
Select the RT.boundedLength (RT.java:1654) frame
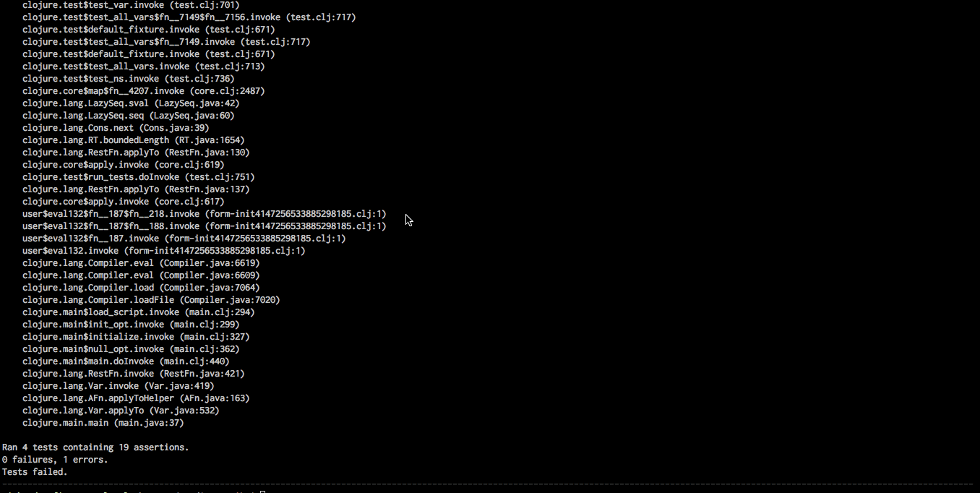point(134,140)
